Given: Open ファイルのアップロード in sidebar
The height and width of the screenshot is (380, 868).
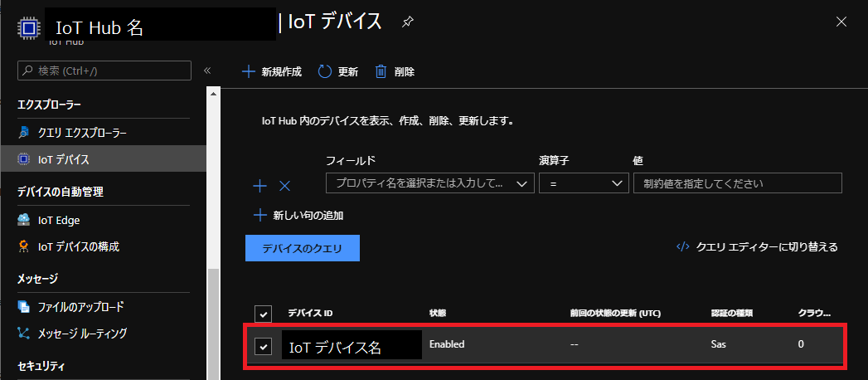Looking at the screenshot, I should click(x=80, y=307).
